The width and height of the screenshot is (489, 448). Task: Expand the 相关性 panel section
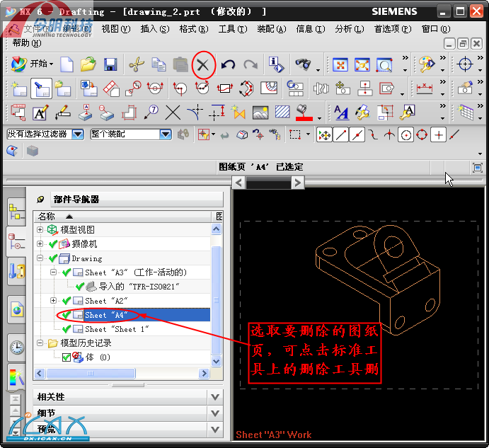point(215,397)
